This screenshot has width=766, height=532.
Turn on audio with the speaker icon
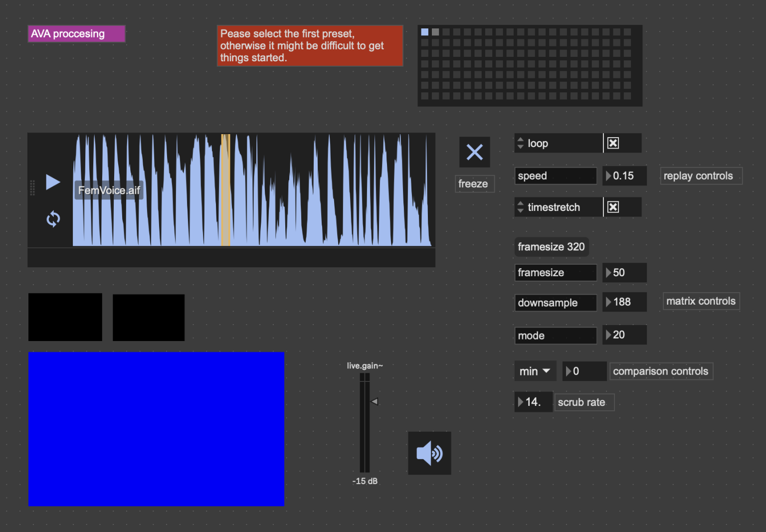click(x=429, y=453)
